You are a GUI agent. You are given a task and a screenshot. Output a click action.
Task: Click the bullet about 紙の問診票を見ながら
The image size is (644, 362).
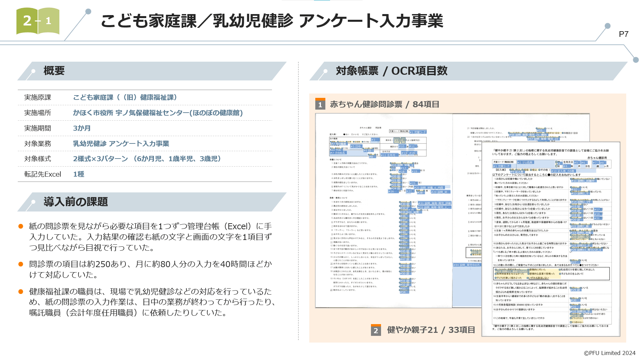(150, 237)
